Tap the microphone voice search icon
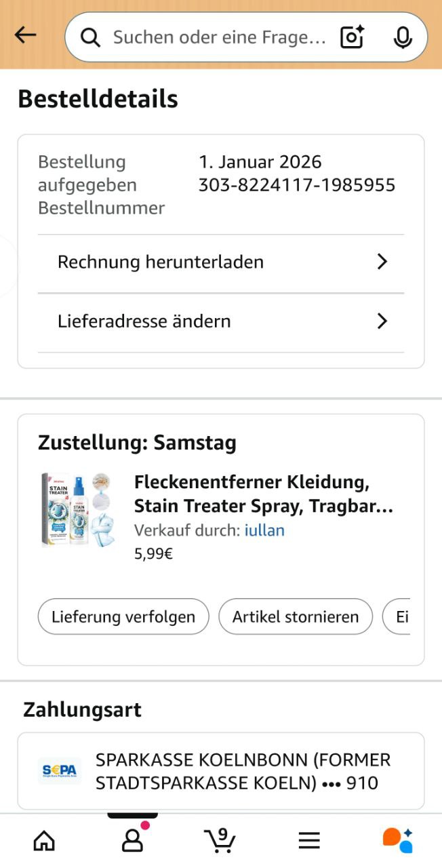The height and width of the screenshot is (868, 442). [x=403, y=37]
